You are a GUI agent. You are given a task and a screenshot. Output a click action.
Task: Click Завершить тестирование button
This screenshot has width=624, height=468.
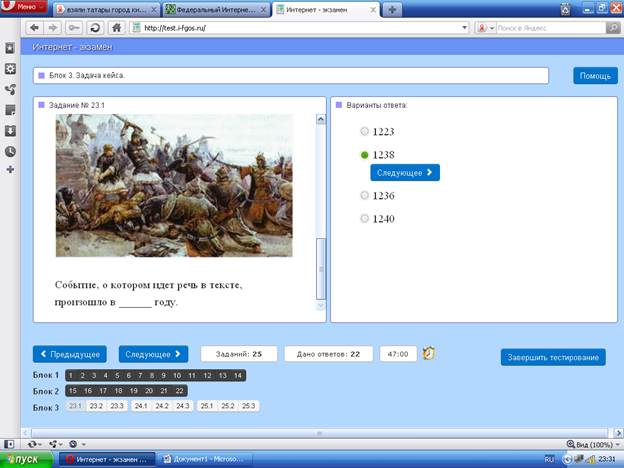click(x=553, y=357)
